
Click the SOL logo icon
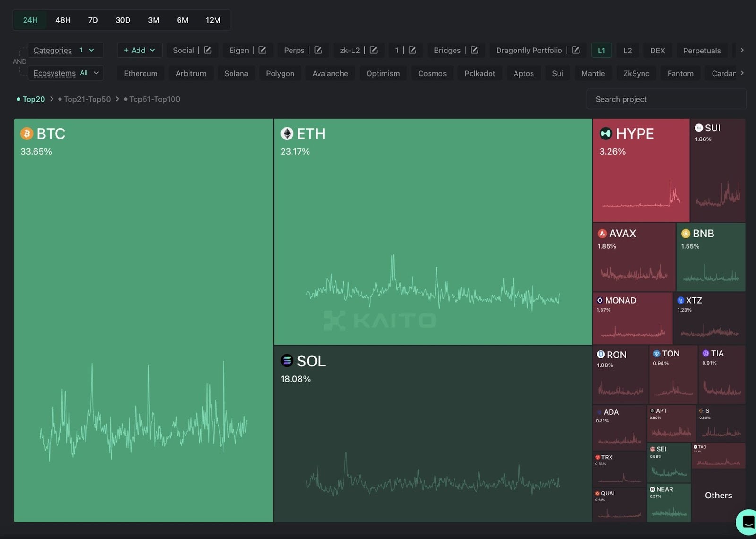(x=287, y=361)
